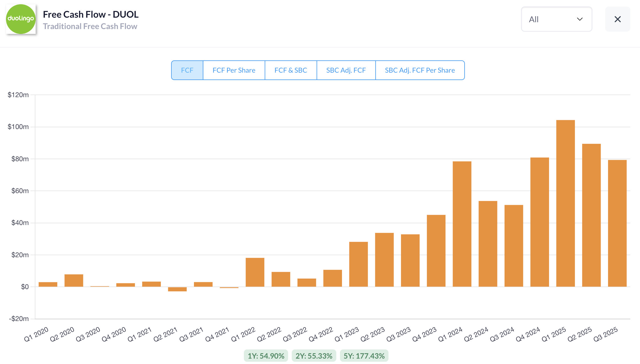Select the FCF tab
The width and height of the screenshot is (640, 364).
[x=187, y=70]
